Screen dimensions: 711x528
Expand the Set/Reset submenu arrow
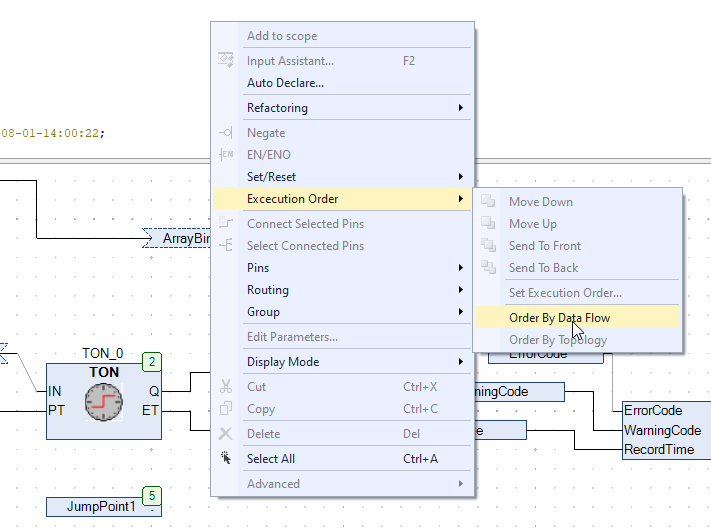coord(461,176)
